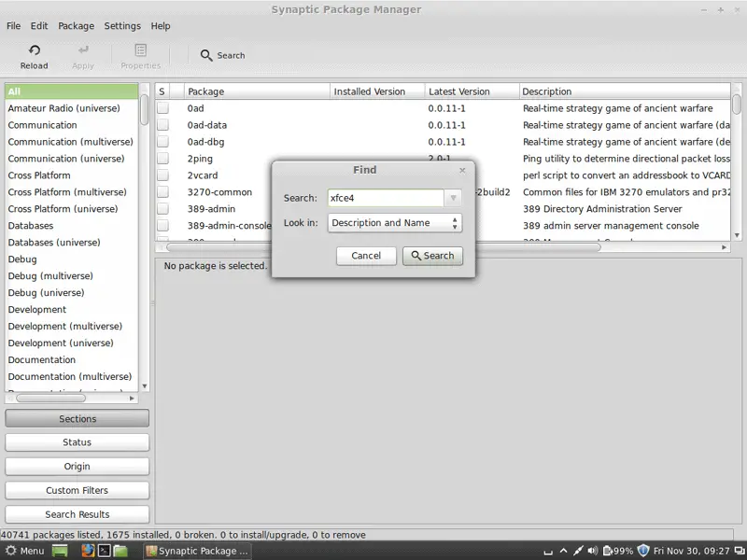747x560 pixels.
Task: Sort by the S status column header
Action: pyautogui.click(x=162, y=91)
